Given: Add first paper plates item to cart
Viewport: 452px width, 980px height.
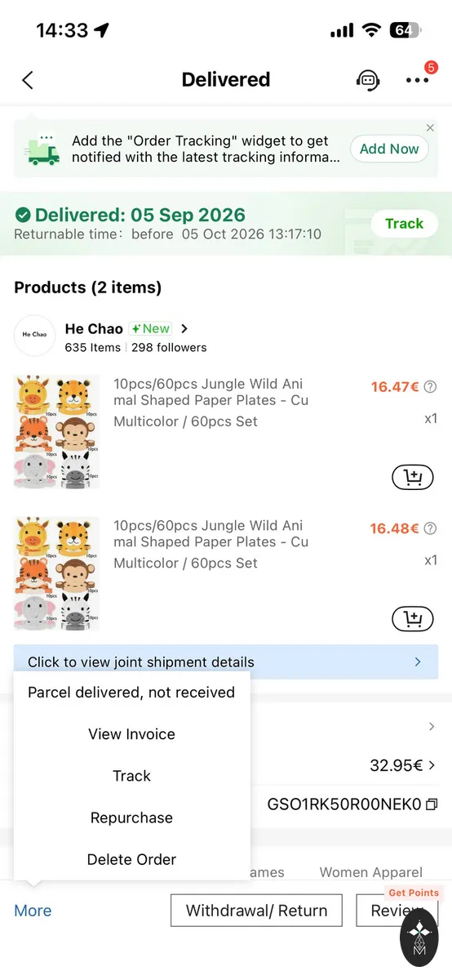Looking at the screenshot, I should (412, 477).
